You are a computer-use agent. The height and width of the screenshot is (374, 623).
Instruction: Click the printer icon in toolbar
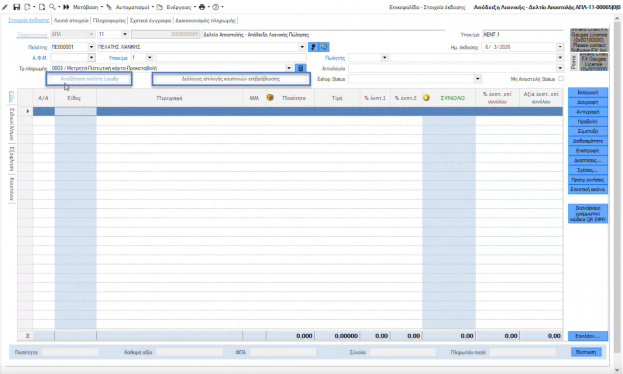tap(202, 7)
